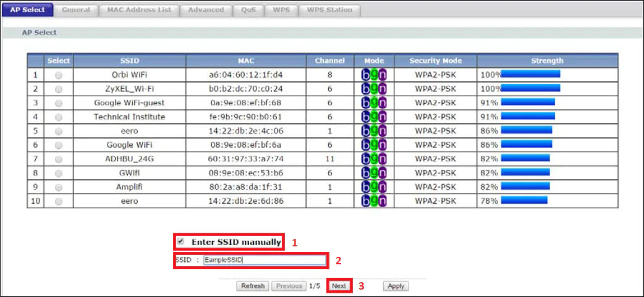
Task: Click the bgn mode icon for Technical Institute
Action: (x=374, y=117)
